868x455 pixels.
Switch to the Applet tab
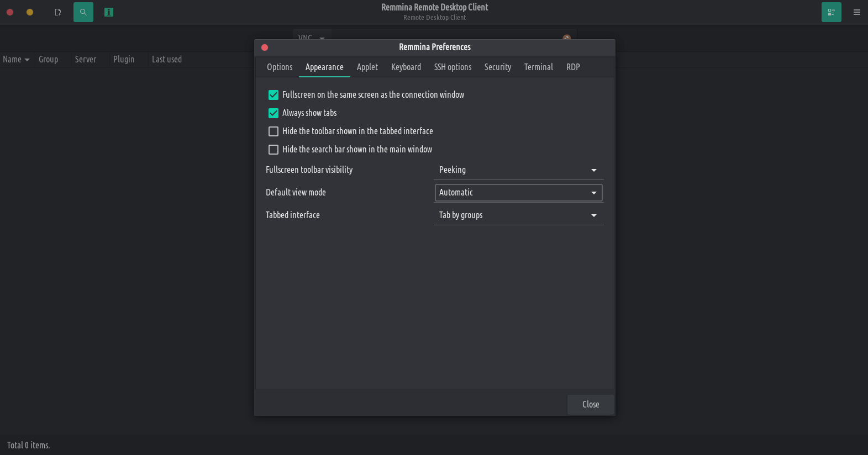tap(367, 67)
